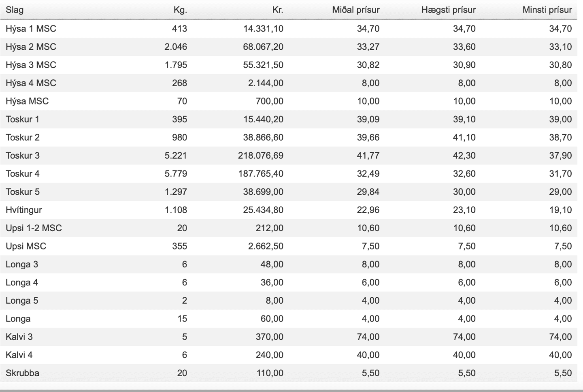Click the Hýsa MSC row label

pyautogui.click(x=27, y=101)
